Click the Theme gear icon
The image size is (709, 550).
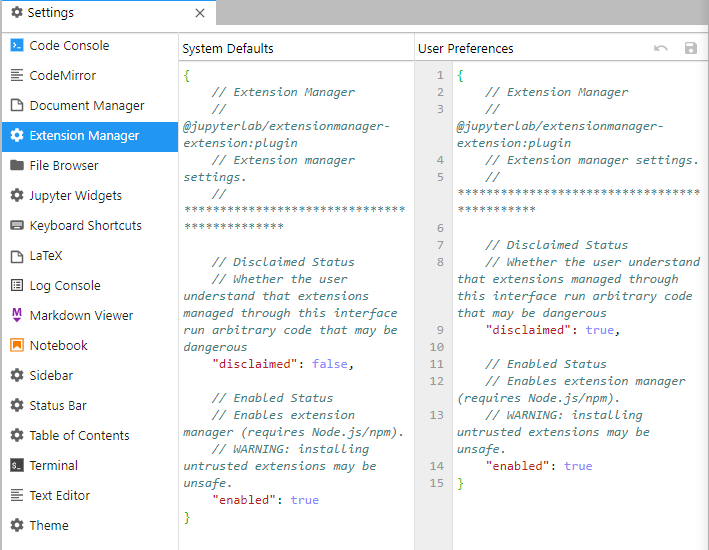point(17,526)
